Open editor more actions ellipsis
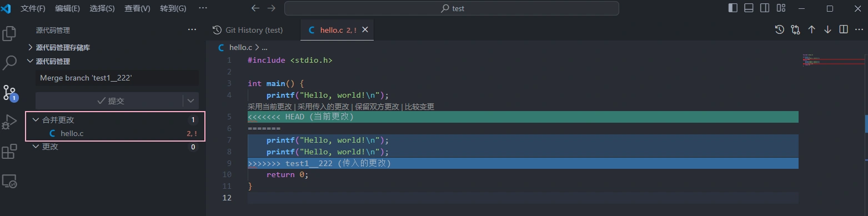This screenshot has height=216, width=868. coord(859,29)
